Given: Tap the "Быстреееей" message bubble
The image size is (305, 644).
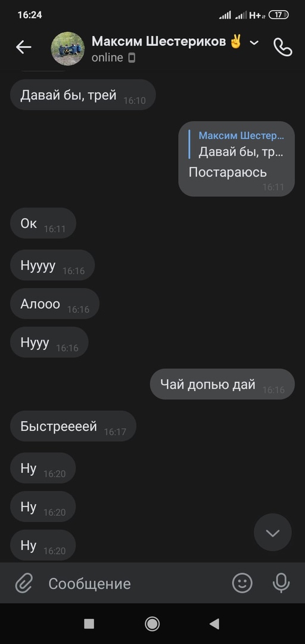Looking at the screenshot, I should pos(73,426).
